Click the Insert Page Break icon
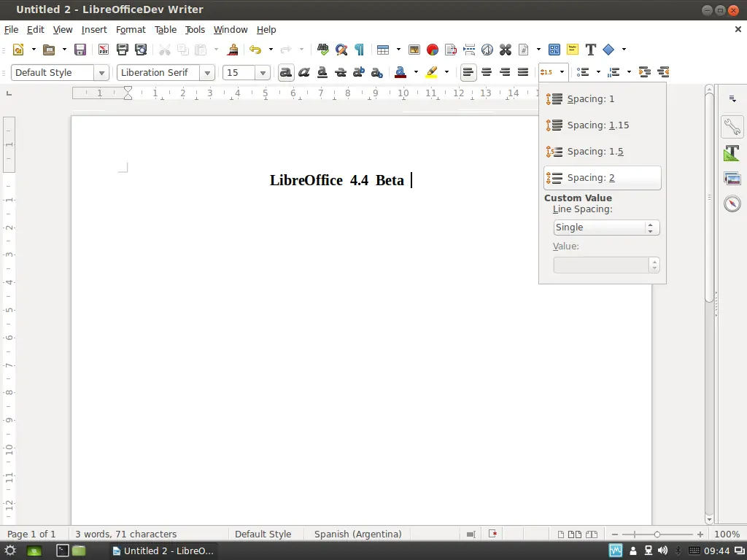The height and width of the screenshot is (560, 747). click(x=469, y=50)
